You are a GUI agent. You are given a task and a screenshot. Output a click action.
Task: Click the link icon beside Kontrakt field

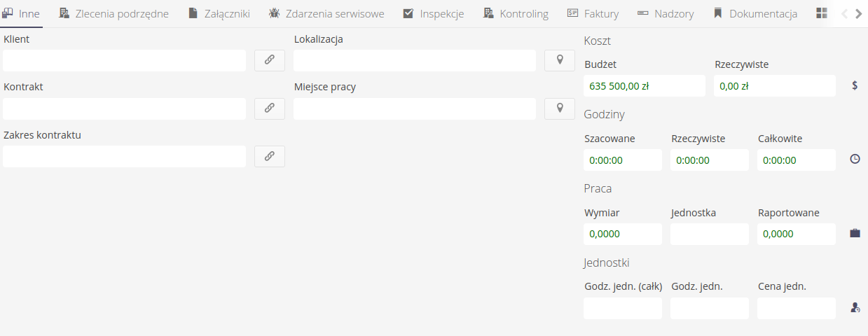coord(269,108)
